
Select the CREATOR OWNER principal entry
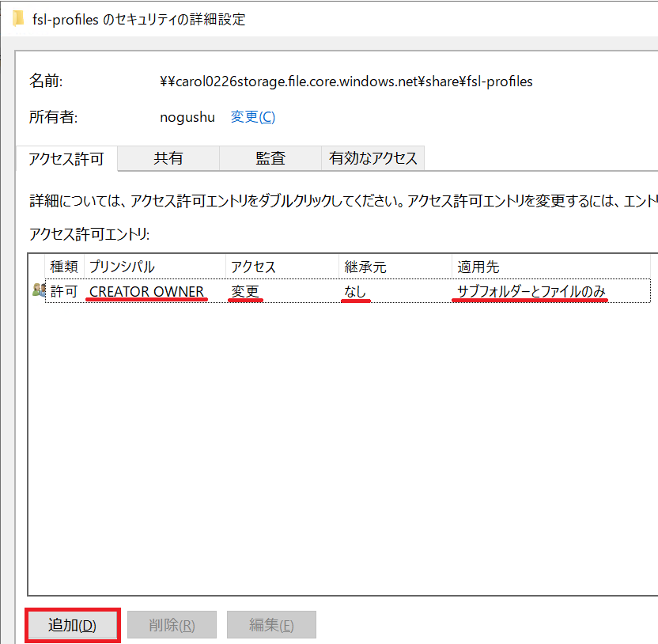coord(146,291)
